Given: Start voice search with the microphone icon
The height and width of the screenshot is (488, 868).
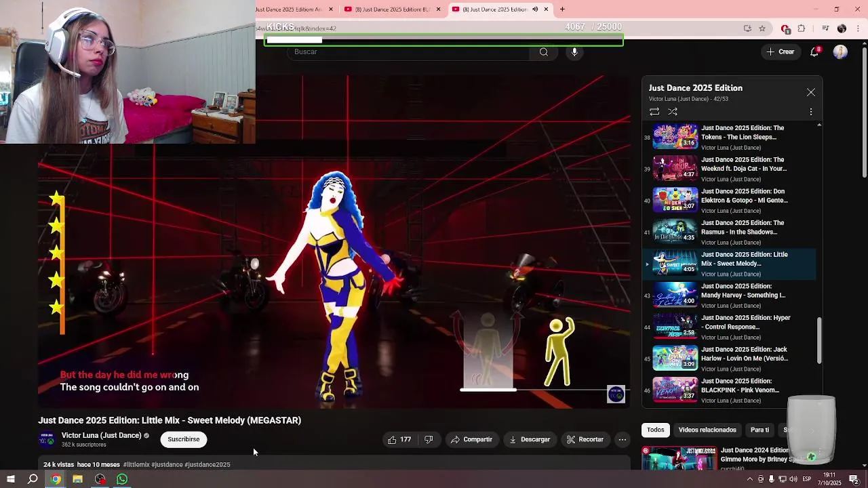Looking at the screenshot, I should pos(574,52).
